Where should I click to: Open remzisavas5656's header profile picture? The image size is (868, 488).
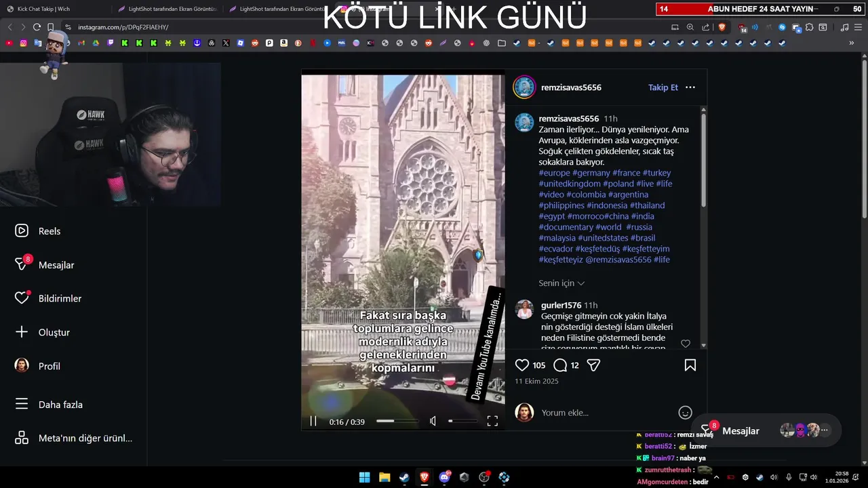click(524, 87)
